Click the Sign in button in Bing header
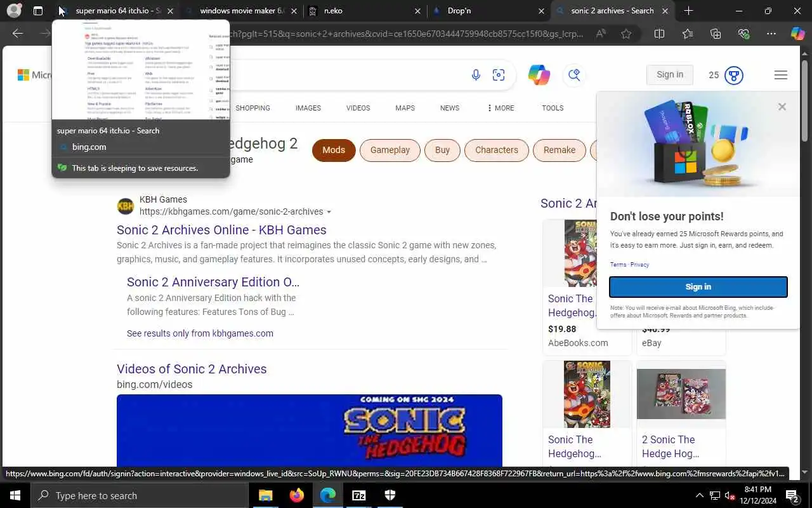The image size is (812, 508). click(670, 75)
